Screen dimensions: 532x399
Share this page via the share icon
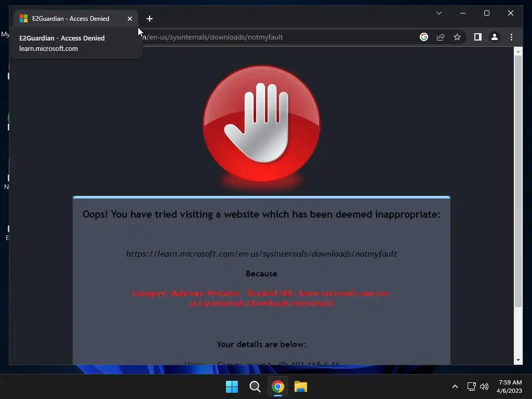coord(441,37)
